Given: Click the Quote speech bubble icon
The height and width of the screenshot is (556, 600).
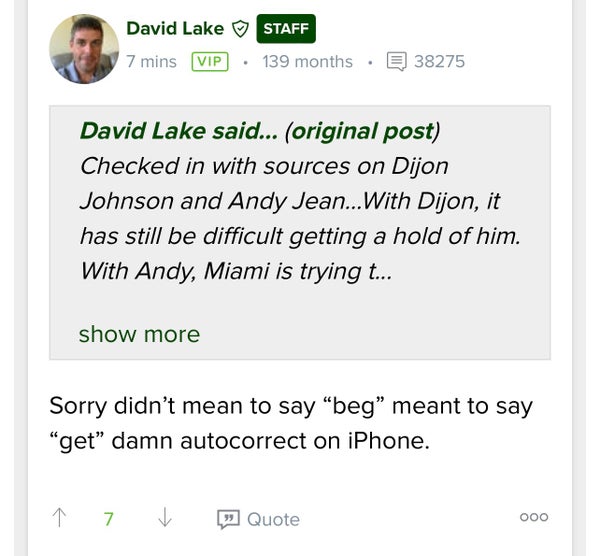Looking at the screenshot, I should pos(229,519).
